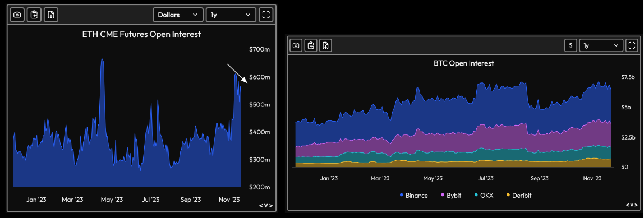Click the $2.5b axis label on BTC chart
Viewport: 644px width, 218px height.
coord(628,137)
